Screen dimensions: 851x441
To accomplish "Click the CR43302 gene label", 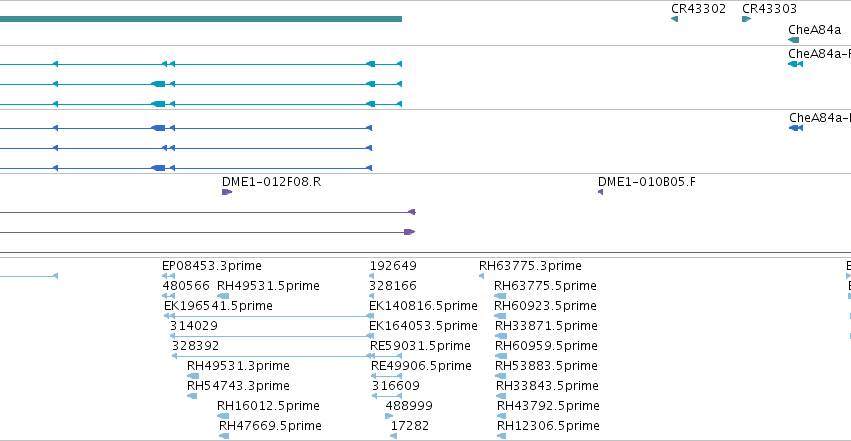I will coord(698,9).
